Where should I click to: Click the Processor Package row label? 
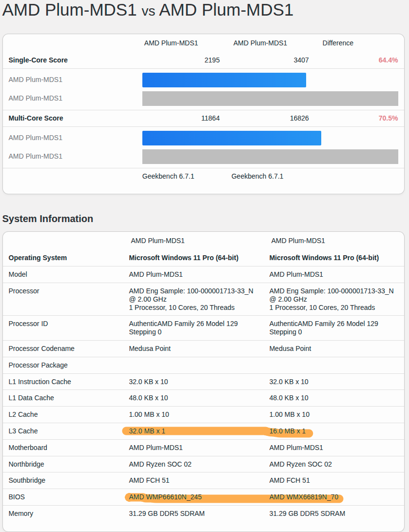point(38,365)
